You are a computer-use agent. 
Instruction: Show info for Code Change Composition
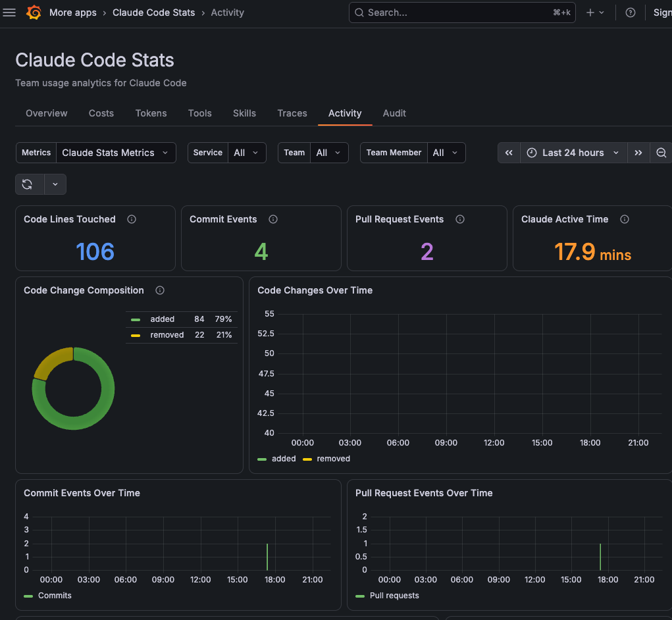[160, 290]
